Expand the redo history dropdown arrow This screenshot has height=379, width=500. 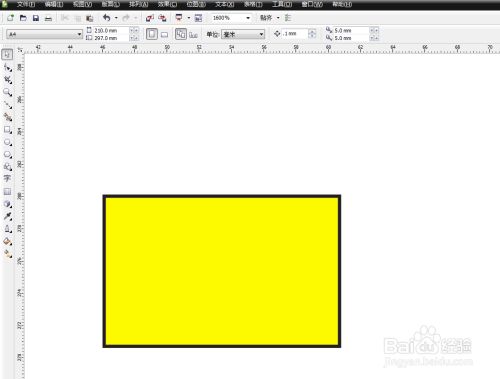tap(136, 18)
